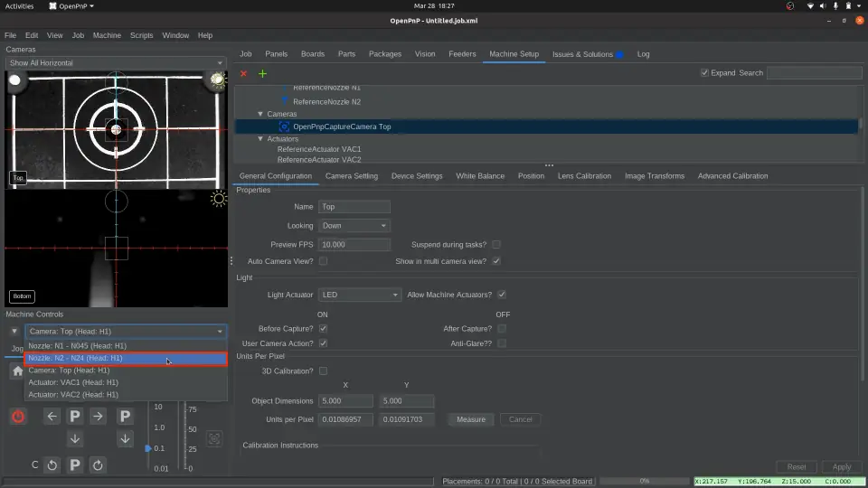Click the Apply button
The height and width of the screenshot is (488, 868).
click(841, 467)
